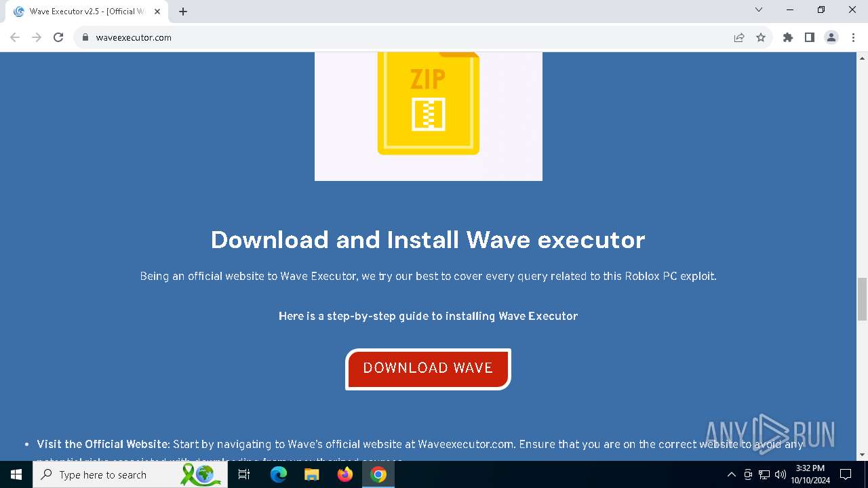Open the Chrome three-dot menu
868x488 pixels.
(852, 37)
